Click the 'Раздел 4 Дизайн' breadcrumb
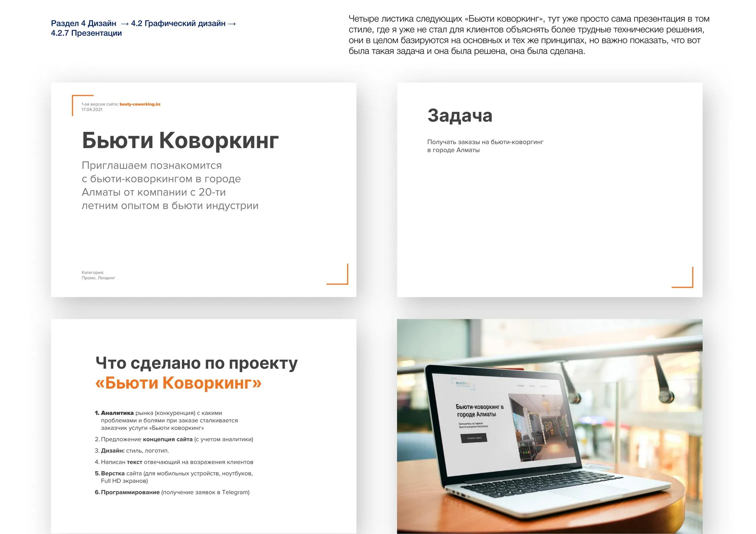Viewport: 756px width, 534px height. coord(84,23)
